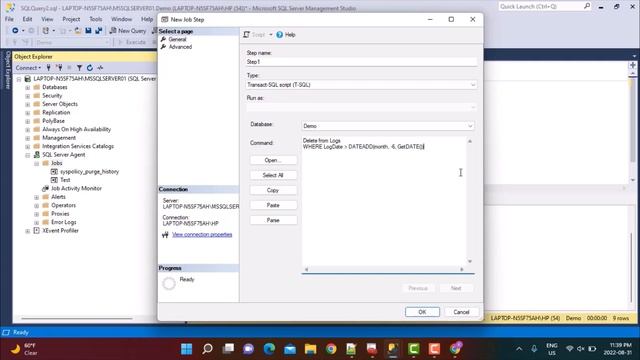This screenshot has height=360, width=640.
Task: Expand the XEvent Profiler node
Action: click(28, 231)
